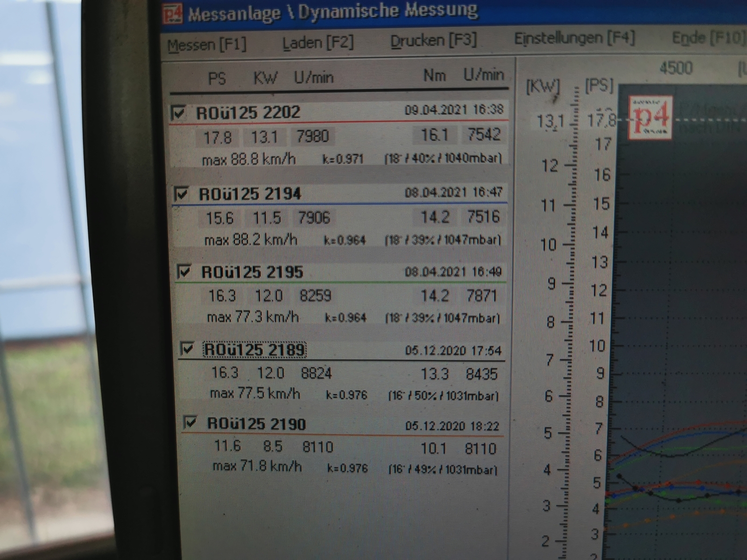Click the blue color line under ROü125 2194
747x560 pixels.
338,204
